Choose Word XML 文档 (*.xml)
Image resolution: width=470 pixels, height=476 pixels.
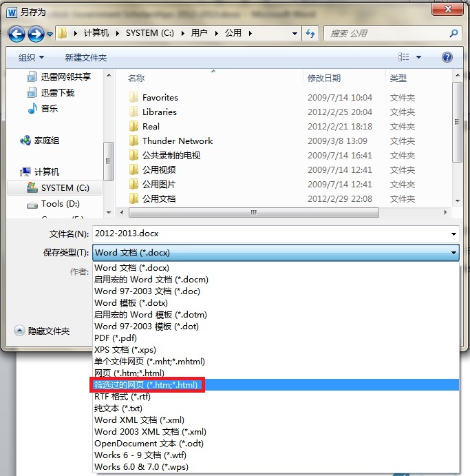[276, 420]
